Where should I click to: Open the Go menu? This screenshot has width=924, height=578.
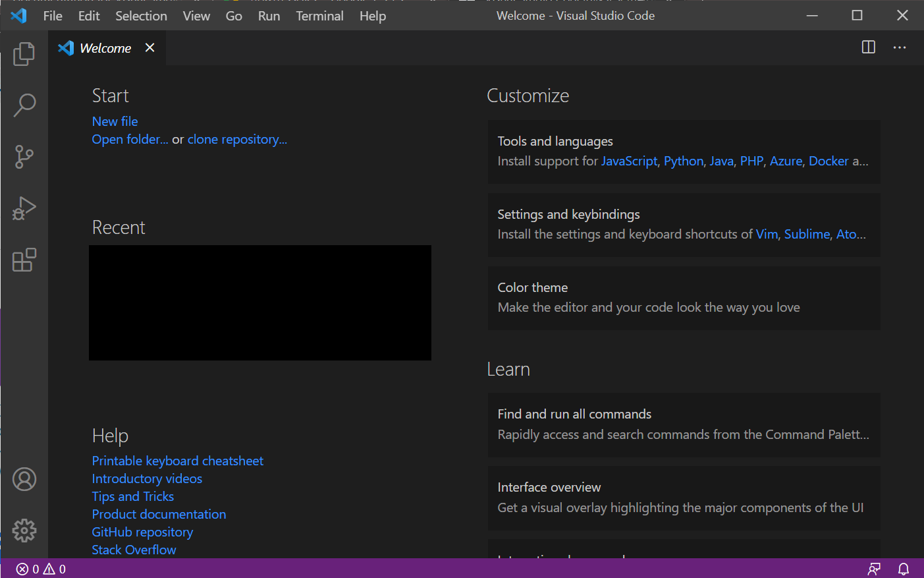[x=234, y=16]
